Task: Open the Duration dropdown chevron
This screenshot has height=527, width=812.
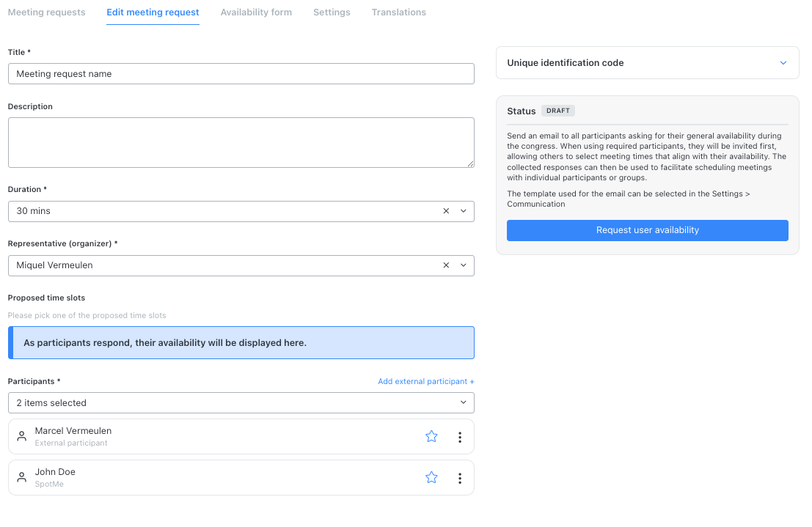Action: [x=464, y=211]
